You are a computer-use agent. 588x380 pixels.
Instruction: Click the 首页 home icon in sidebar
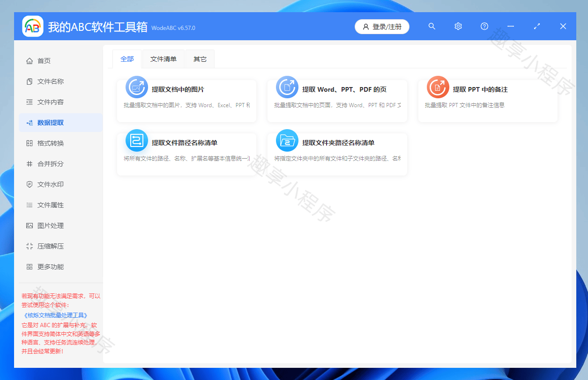[x=30, y=61]
